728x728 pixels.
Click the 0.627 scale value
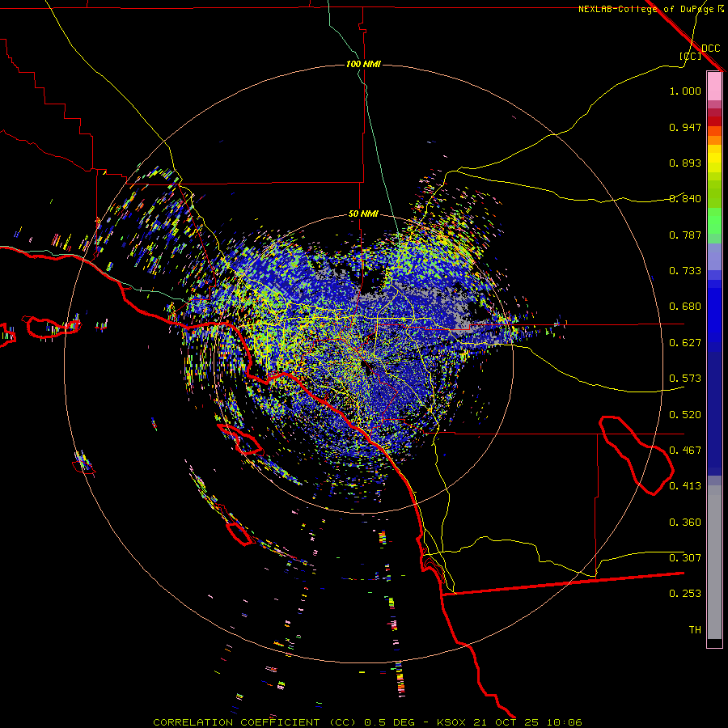(685, 343)
